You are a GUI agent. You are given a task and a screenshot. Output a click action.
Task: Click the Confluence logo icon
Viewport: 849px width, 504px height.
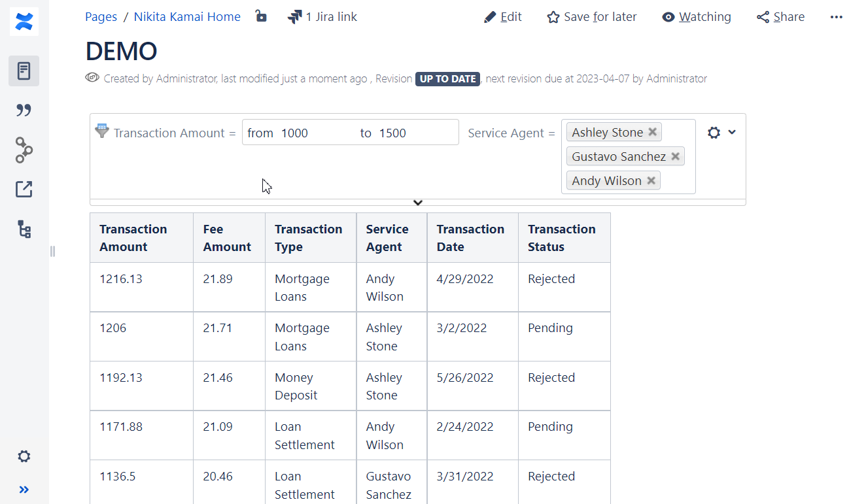tap(24, 22)
